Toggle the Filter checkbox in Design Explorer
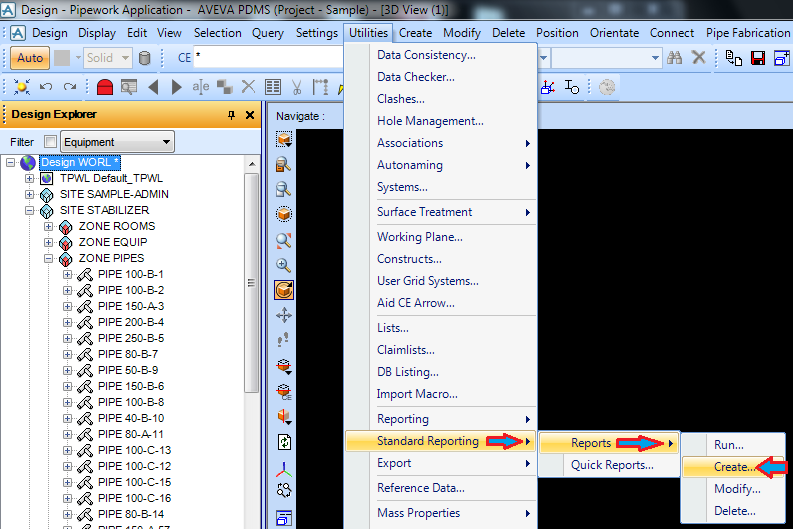Screen dimensions: 793x529 coord(51,142)
